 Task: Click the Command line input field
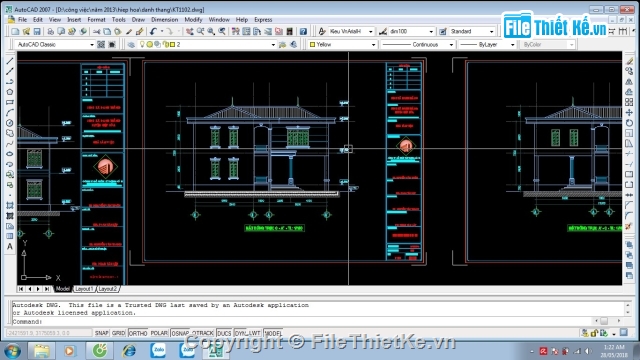tap(302, 322)
